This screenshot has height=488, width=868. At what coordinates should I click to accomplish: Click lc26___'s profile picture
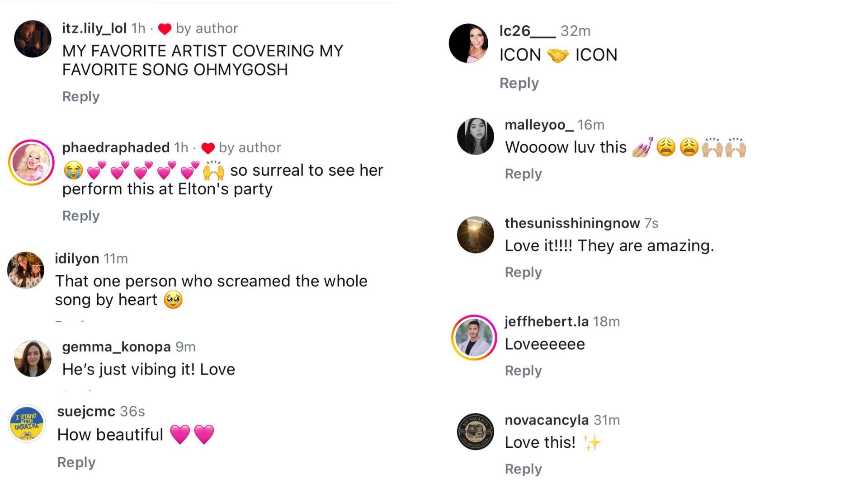(468, 43)
